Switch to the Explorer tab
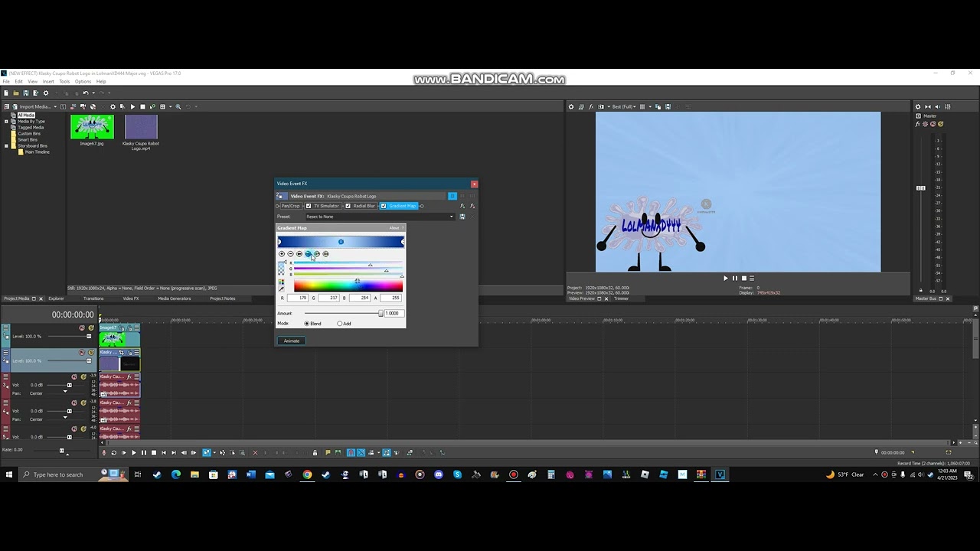This screenshot has width=980, height=551. click(57, 298)
